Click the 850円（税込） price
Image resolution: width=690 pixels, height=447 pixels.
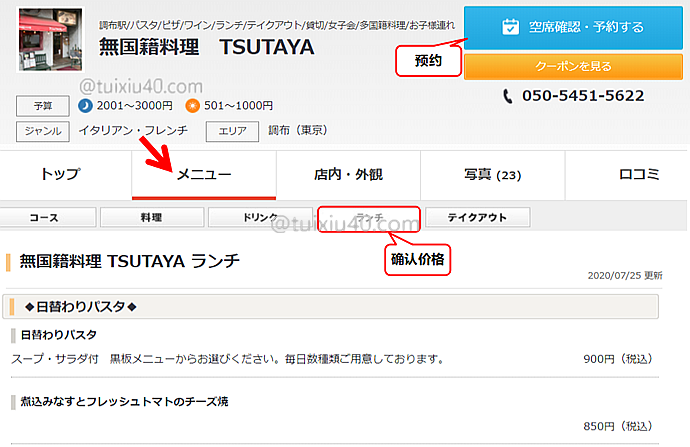coord(618,426)
